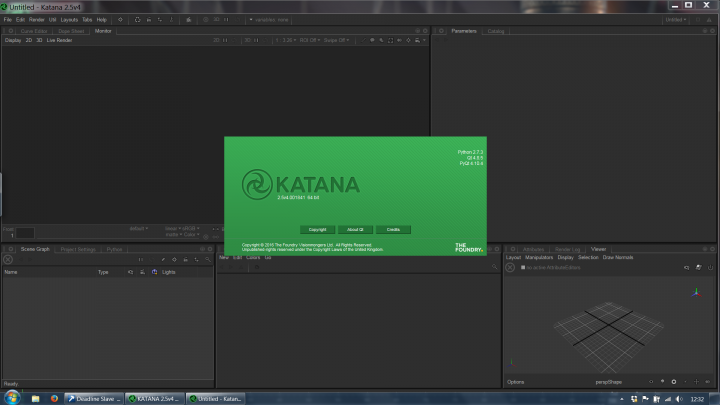Image resolution: width=720 pixels, height=405 pixels.
Task: Open the Credits button on splash
Action: click(393, 229)
